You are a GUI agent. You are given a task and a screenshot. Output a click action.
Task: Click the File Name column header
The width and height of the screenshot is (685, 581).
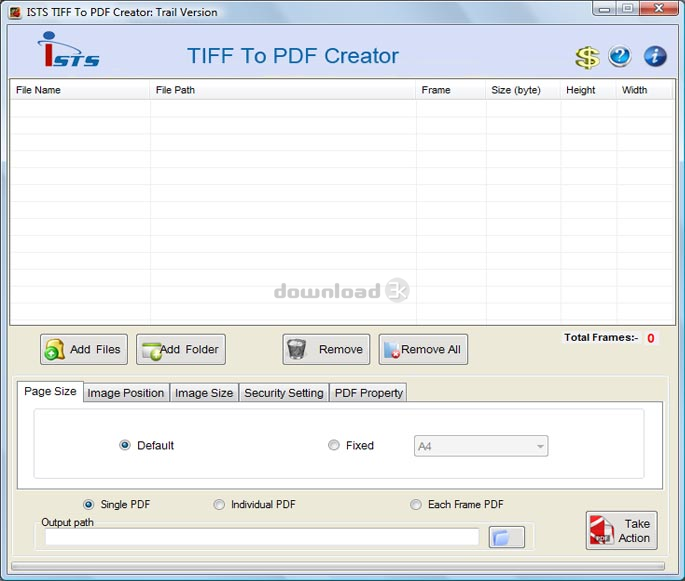pos(80,90)
